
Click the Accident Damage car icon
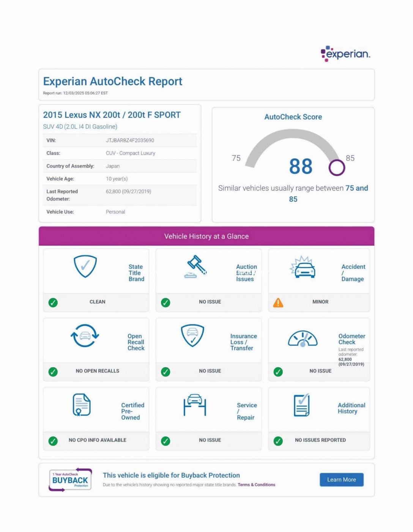pyautogui.click(x=303, y=267)
